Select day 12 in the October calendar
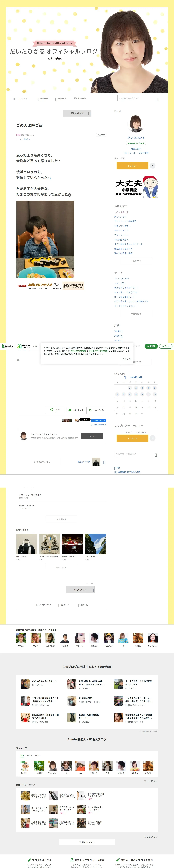 [x=155, y=394]
